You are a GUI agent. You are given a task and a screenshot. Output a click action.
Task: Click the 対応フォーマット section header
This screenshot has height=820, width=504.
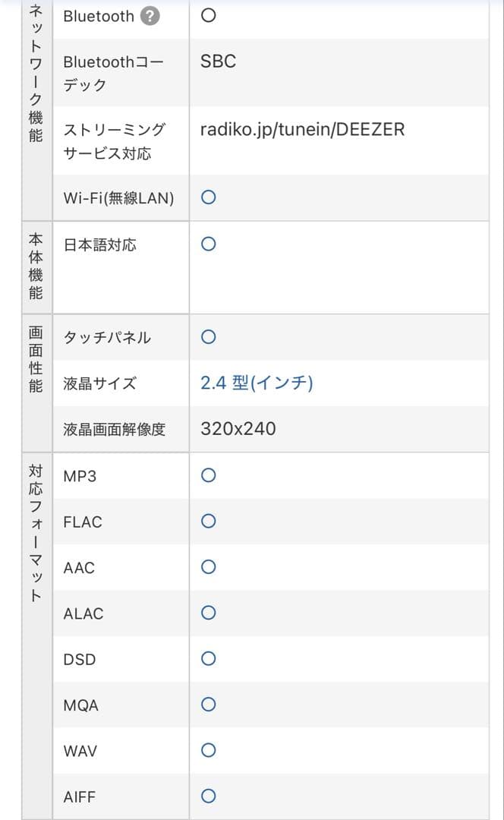[x=36, y=533]
